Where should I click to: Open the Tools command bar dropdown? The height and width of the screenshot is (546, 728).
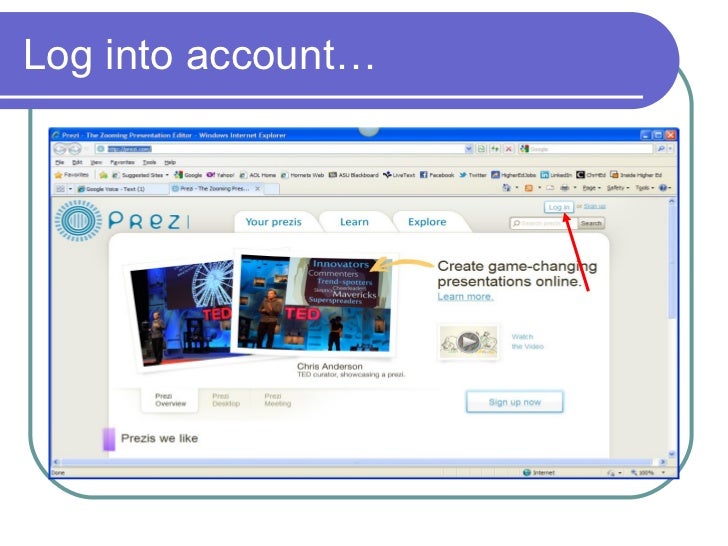click(644, 188)
